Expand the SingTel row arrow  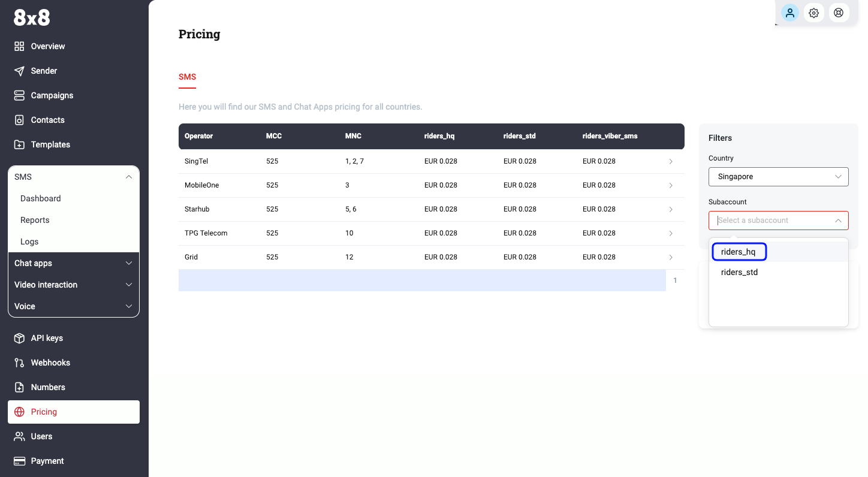(671, 161)
